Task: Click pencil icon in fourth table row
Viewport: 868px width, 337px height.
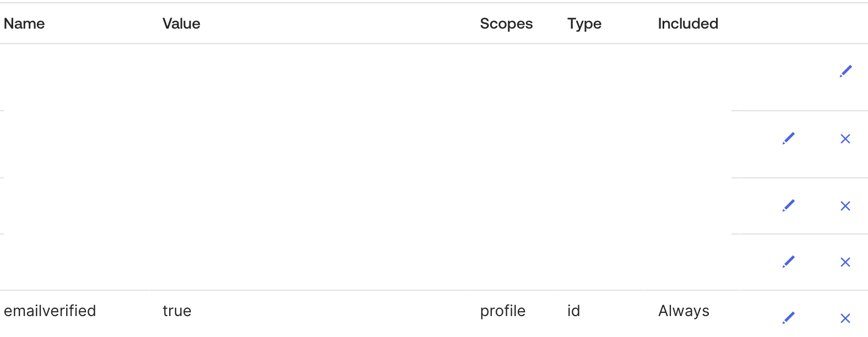Action: click(x=789, y=262)
